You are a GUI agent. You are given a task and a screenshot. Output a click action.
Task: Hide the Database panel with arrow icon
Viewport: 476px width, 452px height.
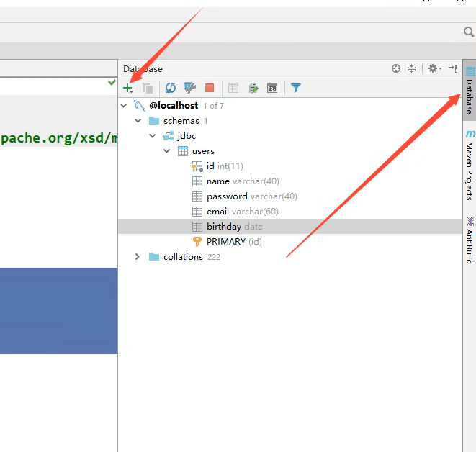point(453,68)
